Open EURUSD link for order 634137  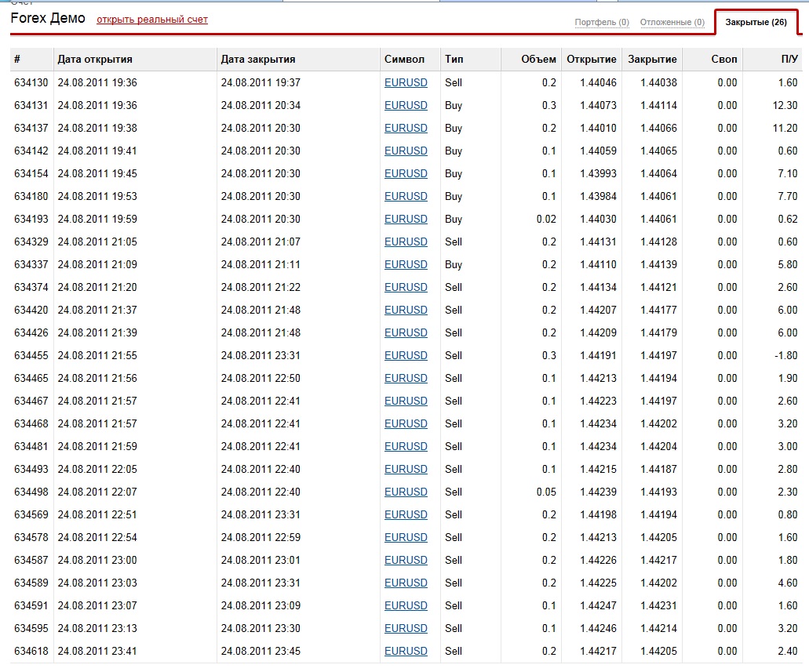pos(406,128)
